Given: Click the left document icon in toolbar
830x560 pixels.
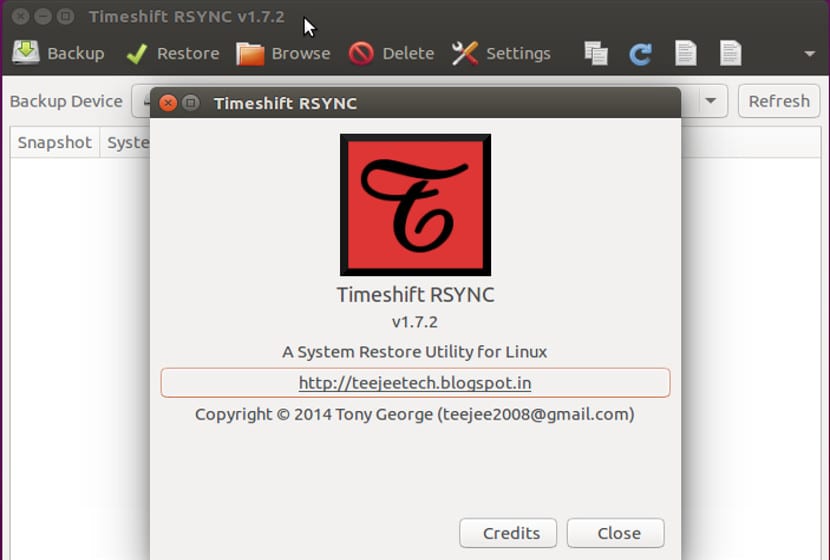Looking at the screenshot, I should (686, 53).
